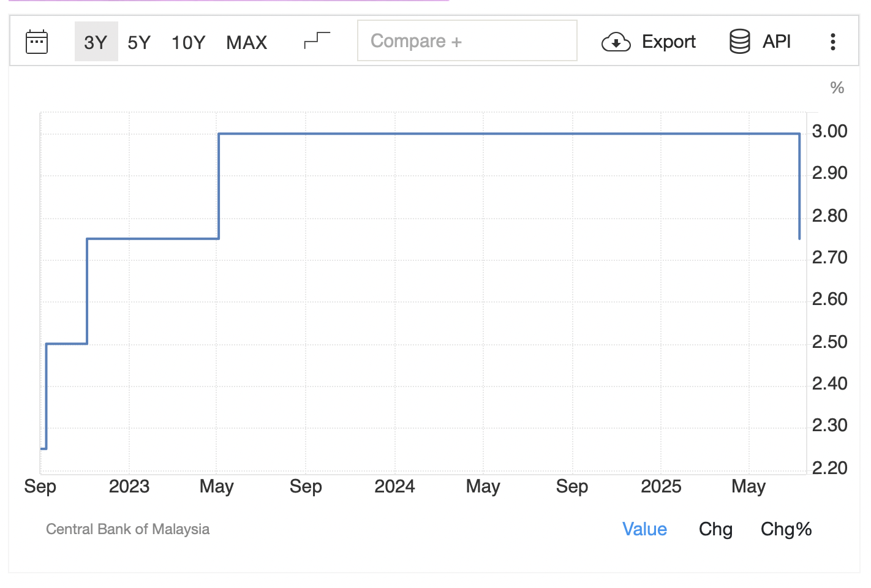The image size is (871, 588).
Task: Show the 10Y historical range
Action: pos(188,42)
